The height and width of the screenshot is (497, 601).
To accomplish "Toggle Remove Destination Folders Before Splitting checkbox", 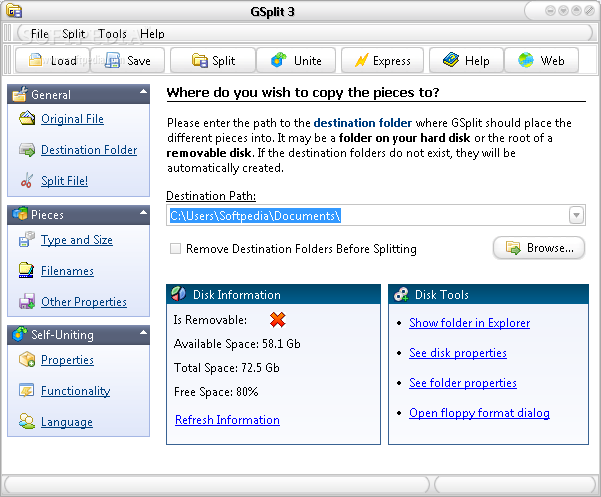I will click(175, 249).
